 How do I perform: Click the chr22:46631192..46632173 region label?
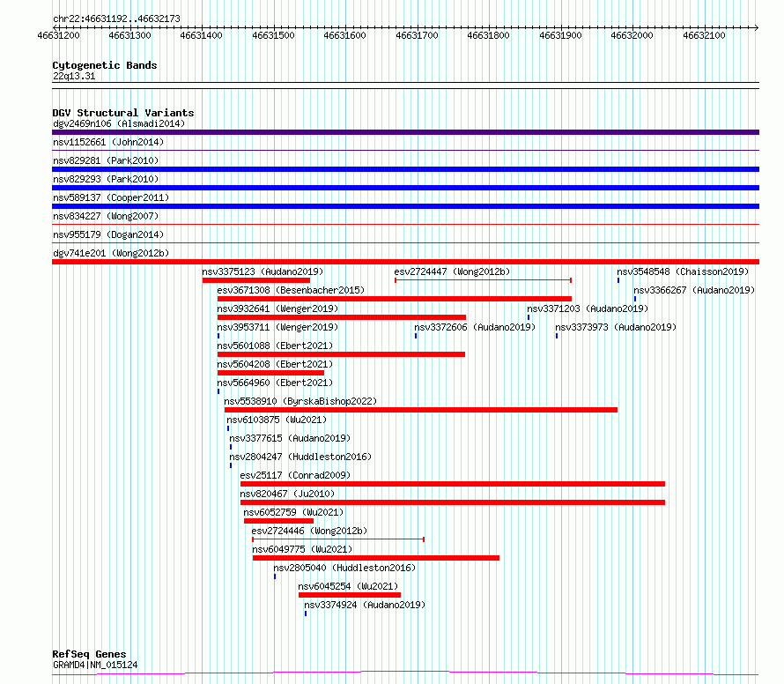116,19
